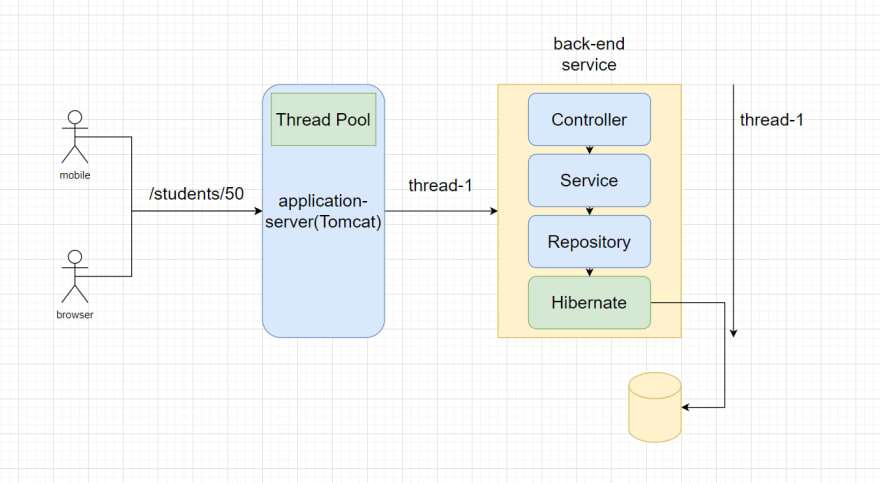Screen dimensions: 880x483
Task: Select the application-server(Tomcat) label
Action: coord(323,211)
